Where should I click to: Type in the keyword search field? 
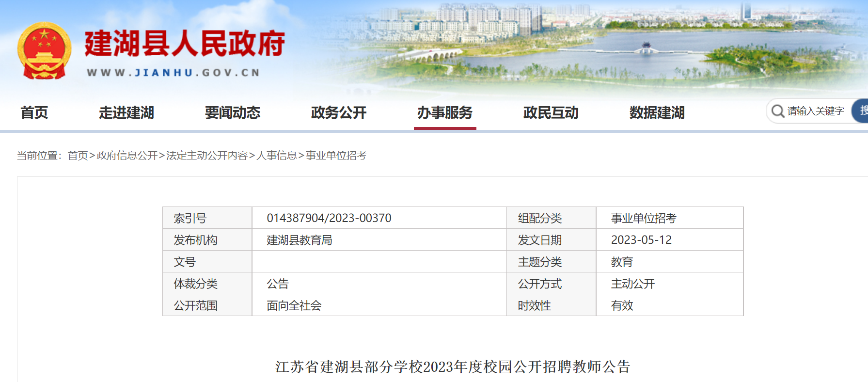tap(816, 111)
